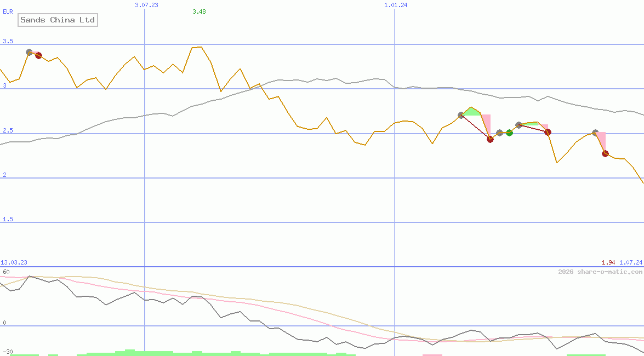Screen dimensions: 644x356
Task: Toggle the green profit triangle shading
Action: click(x=471, y=111)
